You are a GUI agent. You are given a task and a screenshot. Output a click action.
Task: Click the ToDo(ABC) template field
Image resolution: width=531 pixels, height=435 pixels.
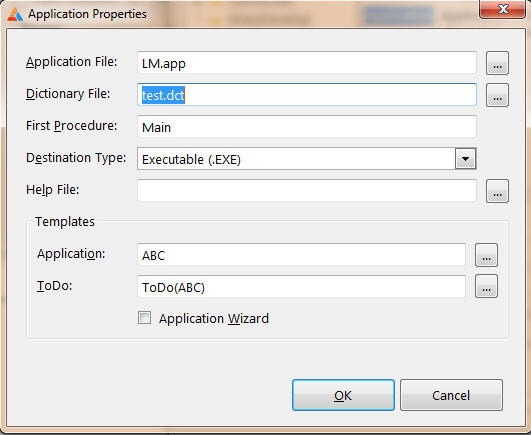(x=301, y=286)
